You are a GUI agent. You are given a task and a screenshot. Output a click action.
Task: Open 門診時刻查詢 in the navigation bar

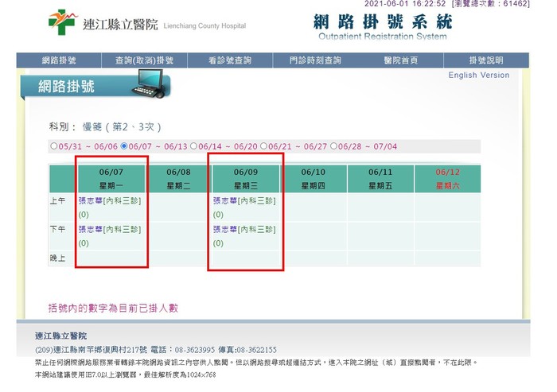(314, 60)
